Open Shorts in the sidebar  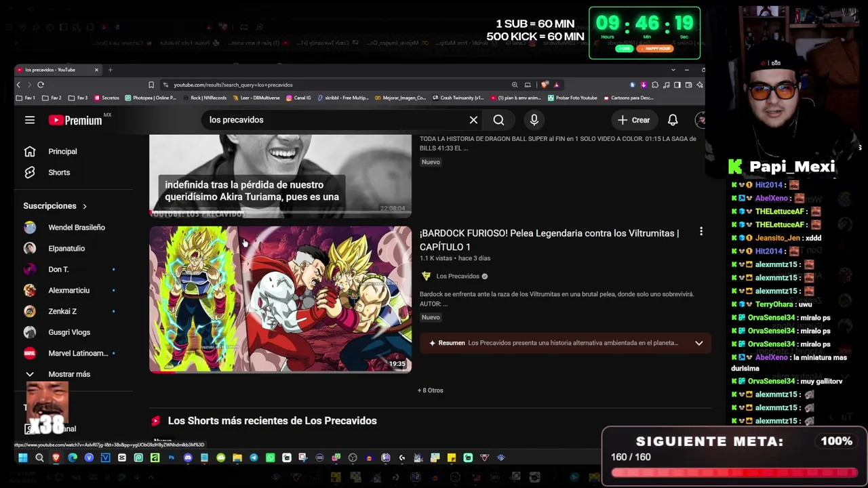tap(58, 172)
